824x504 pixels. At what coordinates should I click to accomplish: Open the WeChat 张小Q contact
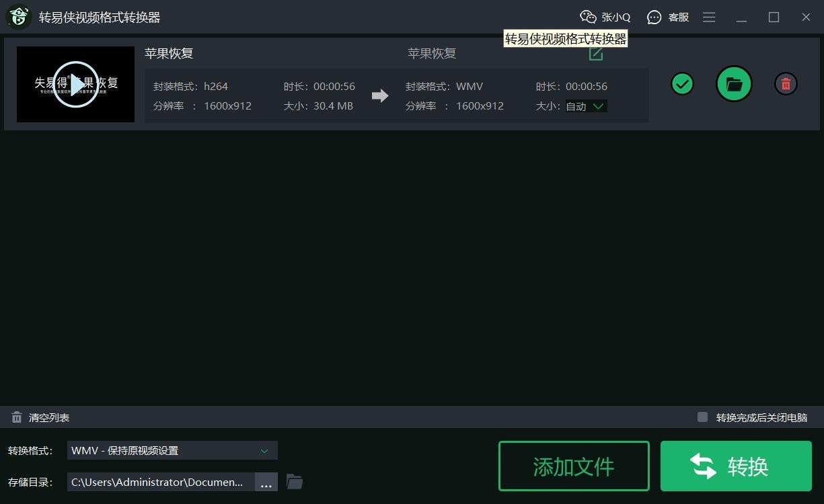(x=605, y=17)
